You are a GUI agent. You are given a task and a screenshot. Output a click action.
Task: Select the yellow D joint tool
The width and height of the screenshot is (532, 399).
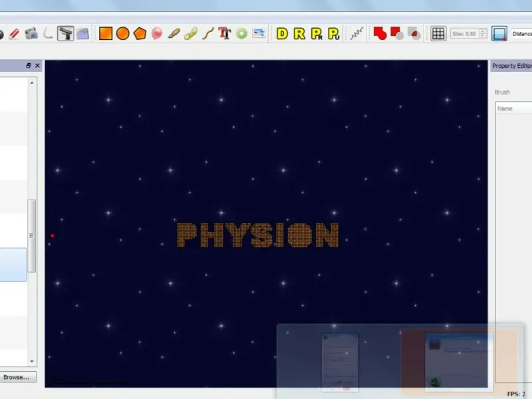click(282, 34)
